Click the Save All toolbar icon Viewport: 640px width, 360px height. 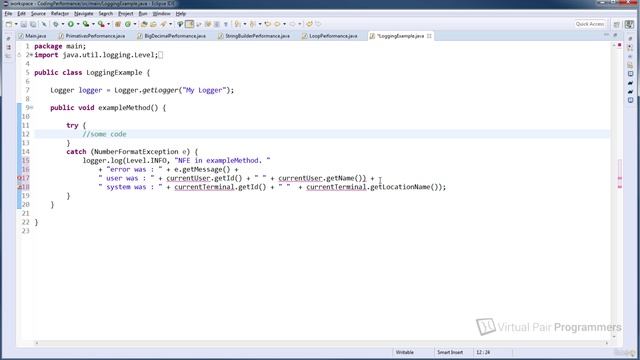pos(33,24)
